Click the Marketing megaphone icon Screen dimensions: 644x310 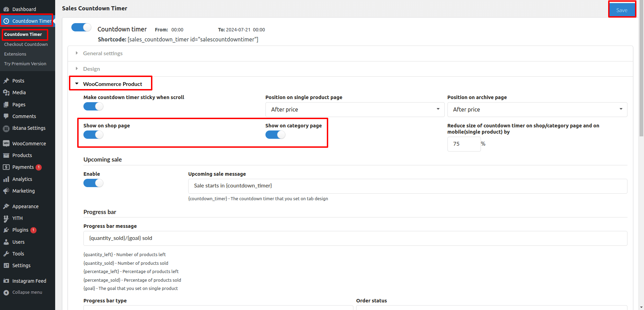6,191
